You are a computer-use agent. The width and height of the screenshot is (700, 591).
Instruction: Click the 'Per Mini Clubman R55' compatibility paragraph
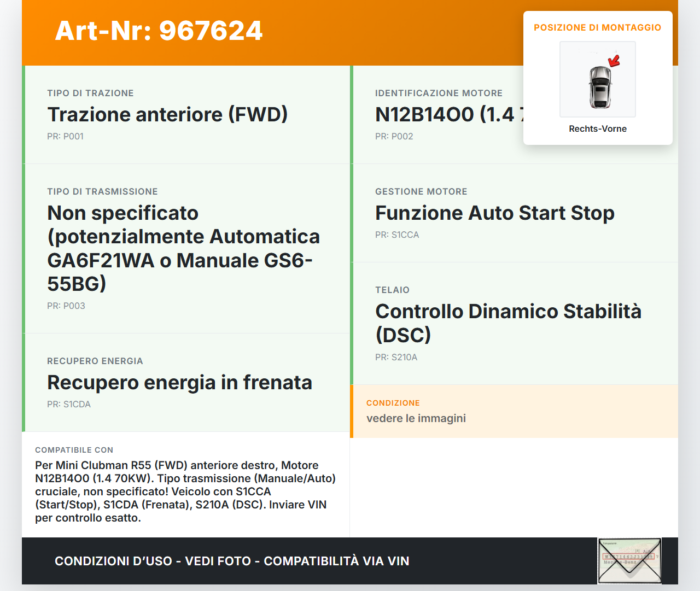tap(186, 491)
